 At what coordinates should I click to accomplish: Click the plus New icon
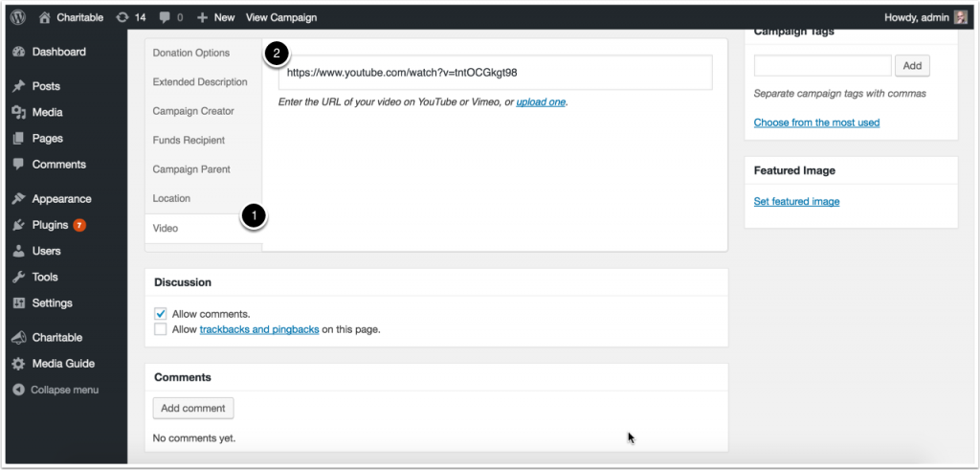tap(202, 17)
